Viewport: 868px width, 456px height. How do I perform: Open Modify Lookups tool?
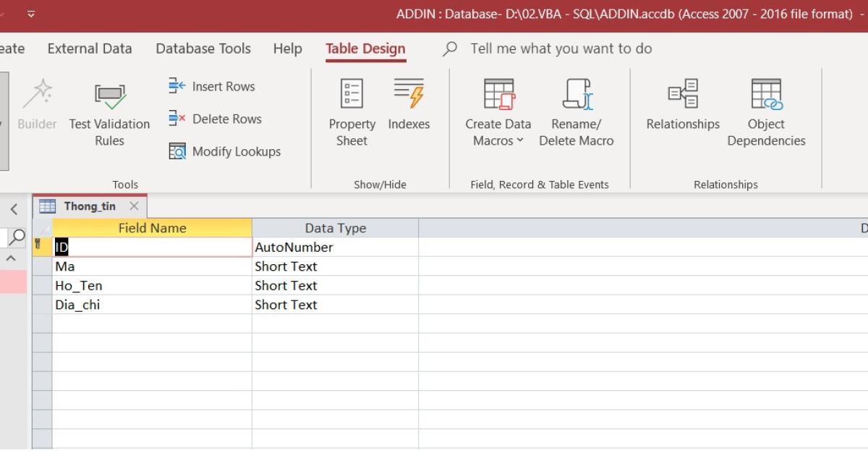tap(224, 151)
